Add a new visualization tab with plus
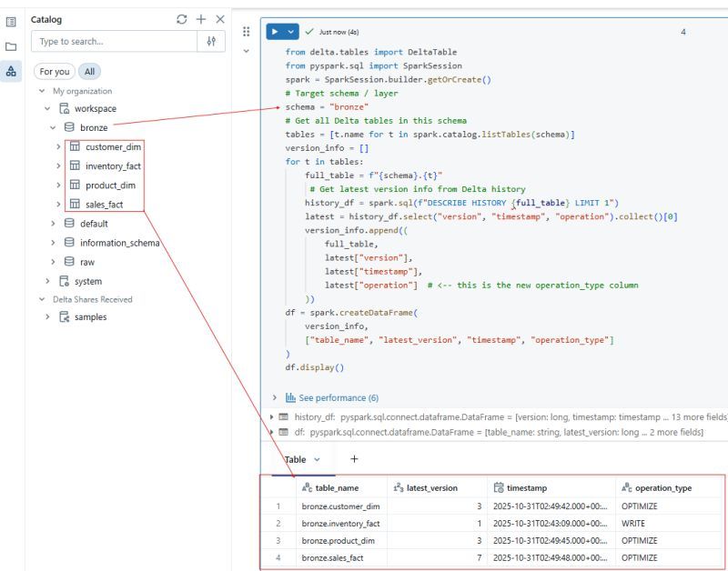 tap(354, 459)
